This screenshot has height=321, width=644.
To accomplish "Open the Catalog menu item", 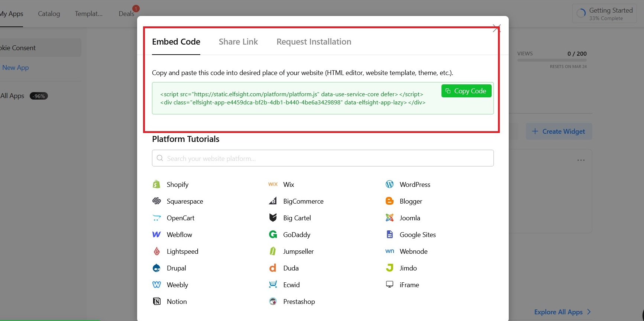I will click(x=49, y=14).
